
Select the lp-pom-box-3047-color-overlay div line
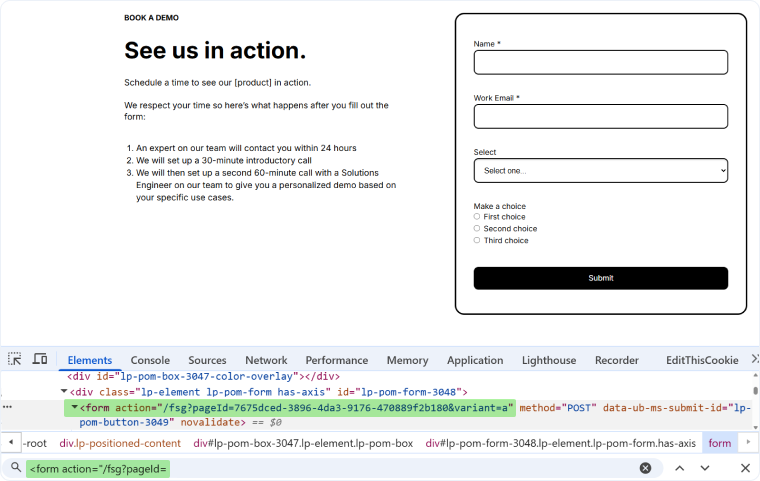click(204, 376)
